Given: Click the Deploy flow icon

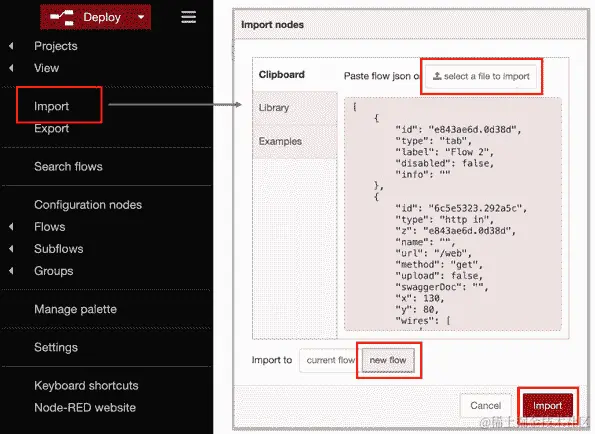Looking at the screenshot, I should click(62, 17).
